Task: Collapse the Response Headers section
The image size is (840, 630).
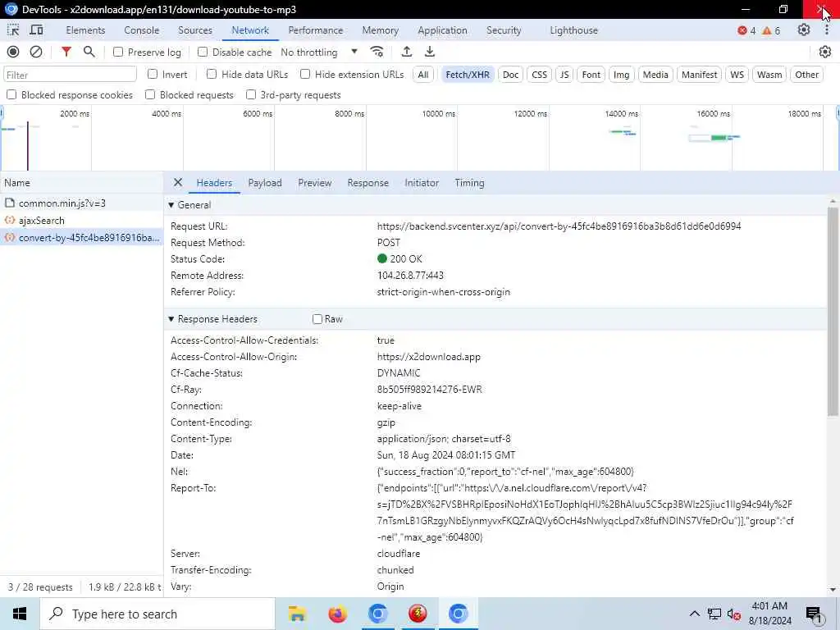Action: (x=171, y=319)
